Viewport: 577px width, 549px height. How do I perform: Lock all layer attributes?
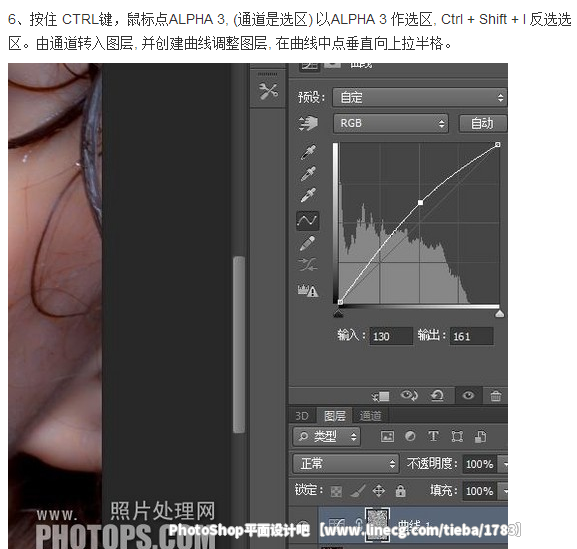coord(400,491)
